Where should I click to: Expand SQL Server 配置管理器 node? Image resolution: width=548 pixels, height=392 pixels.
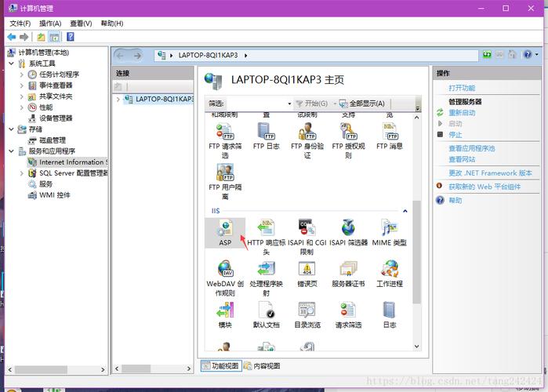pyautogui.click(x=22, y=173)
